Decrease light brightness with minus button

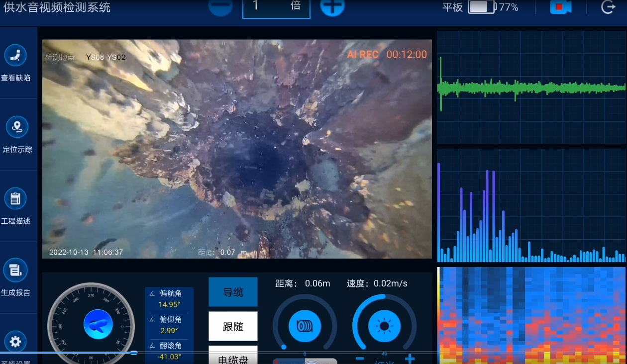(360, 359)
